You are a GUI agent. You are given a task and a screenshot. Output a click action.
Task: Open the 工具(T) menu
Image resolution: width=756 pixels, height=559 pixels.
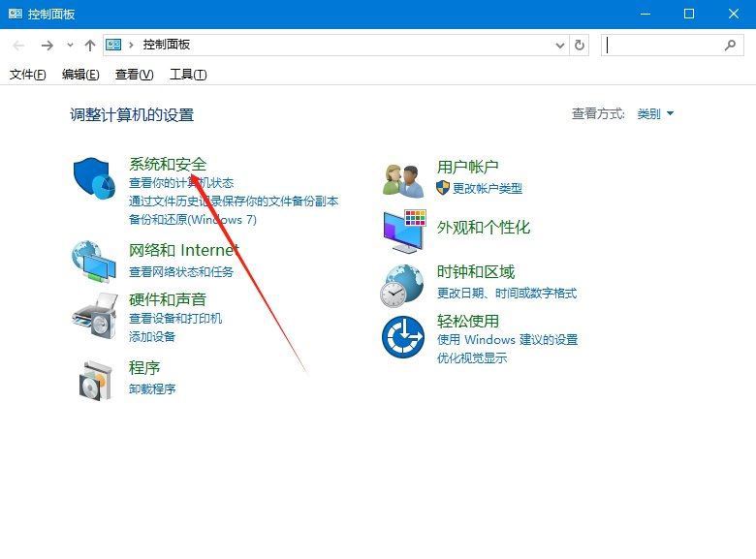pos(187,75)
